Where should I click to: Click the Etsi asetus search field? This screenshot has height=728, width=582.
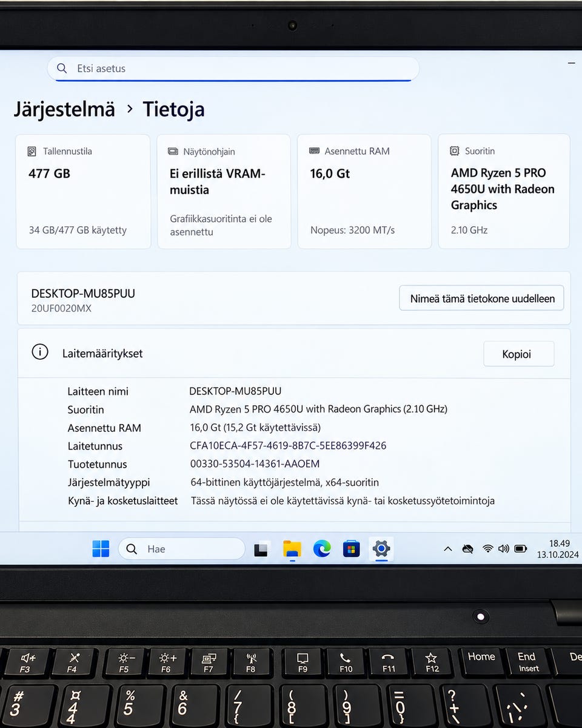[x=233, y=69]
